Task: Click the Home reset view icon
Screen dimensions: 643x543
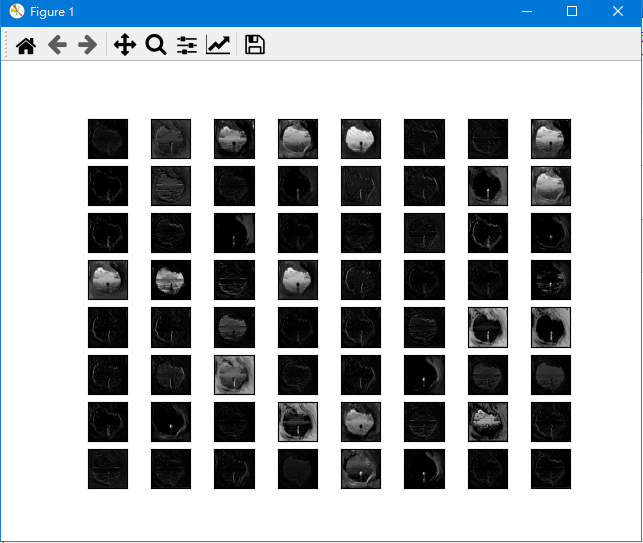Action: [26, 45]
